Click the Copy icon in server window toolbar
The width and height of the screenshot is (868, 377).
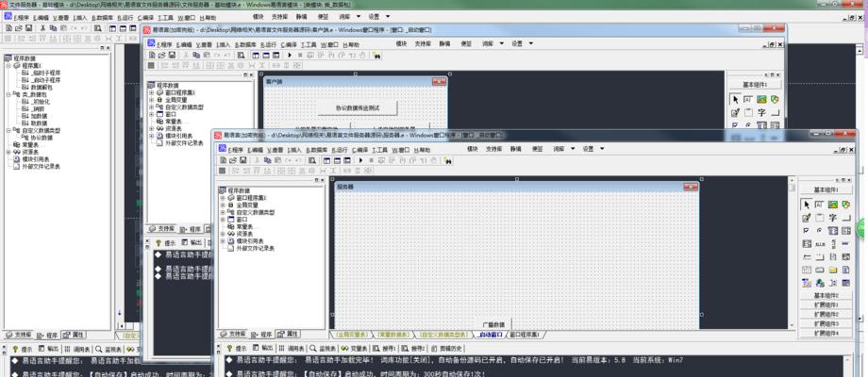268,160
